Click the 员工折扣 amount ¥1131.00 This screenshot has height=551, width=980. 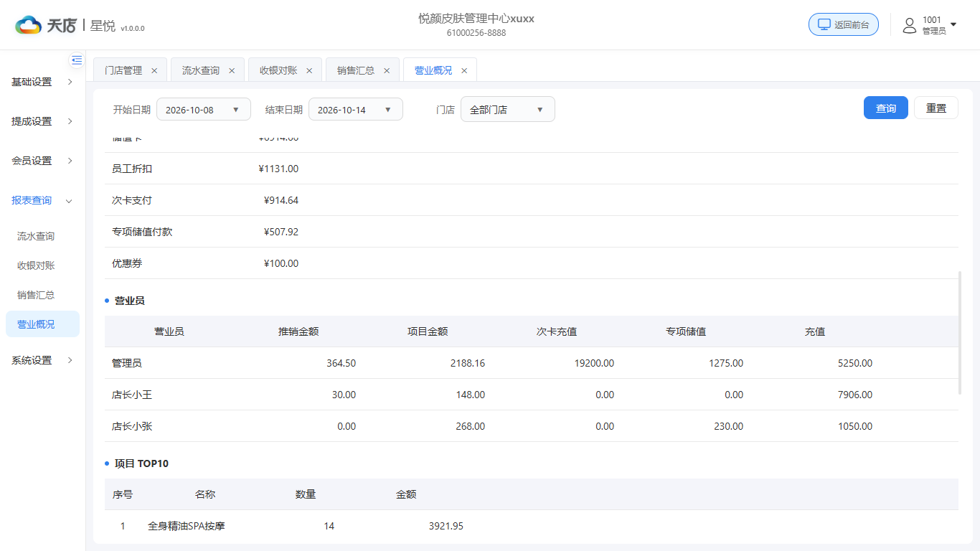coord(278,169)
